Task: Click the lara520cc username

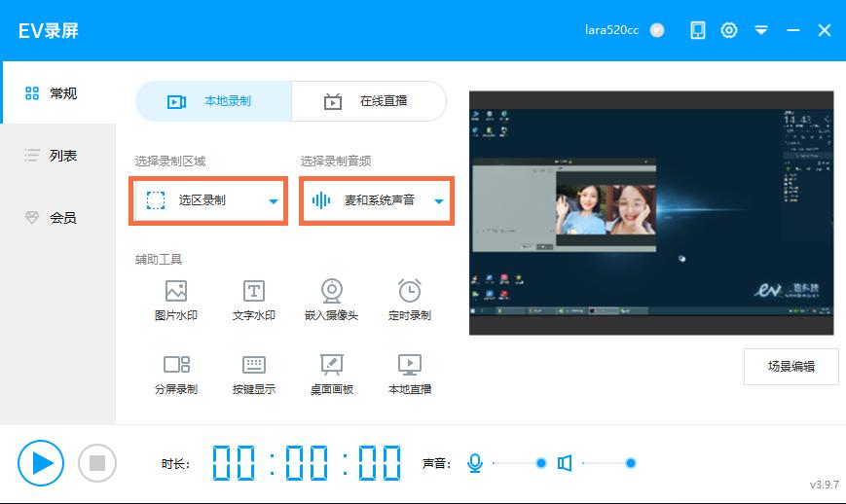Action: coord(611,30)
